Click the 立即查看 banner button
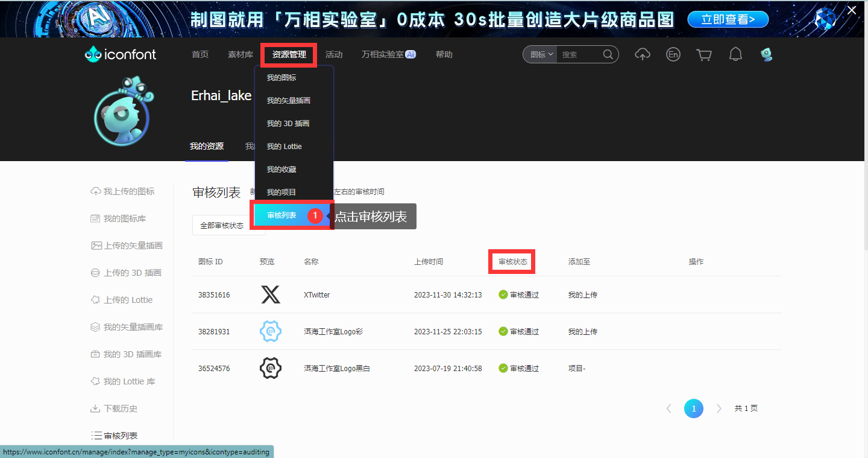Screen dimensions: 868x458 pyautogui.click(x=728, y=19)
